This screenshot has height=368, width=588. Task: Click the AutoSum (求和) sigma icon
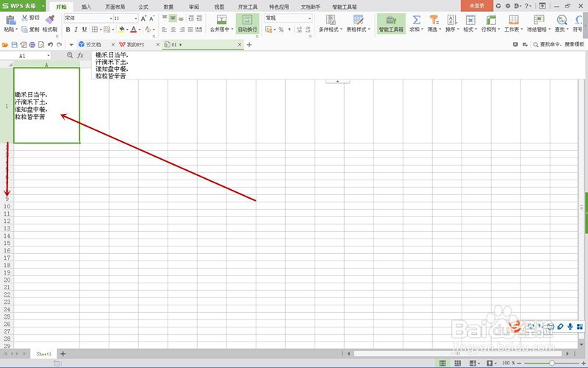(x=416, y=20)
